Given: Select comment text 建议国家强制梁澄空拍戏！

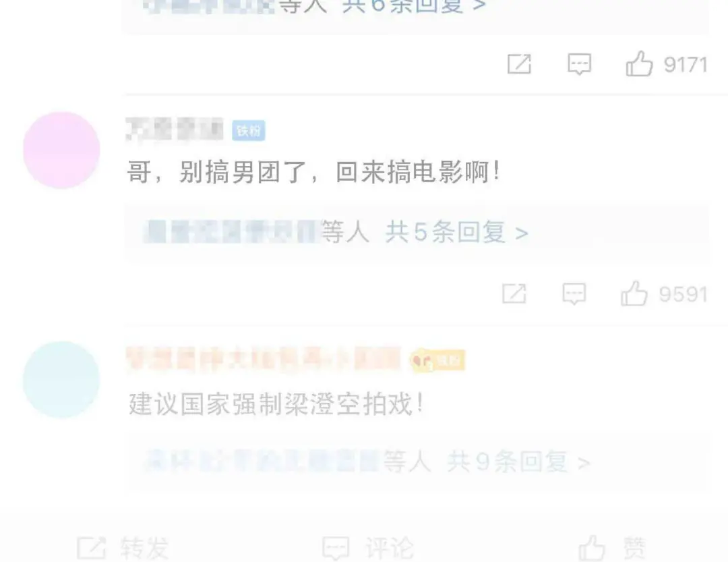Looking at the screenshot, I should click(x=276, y=403).
